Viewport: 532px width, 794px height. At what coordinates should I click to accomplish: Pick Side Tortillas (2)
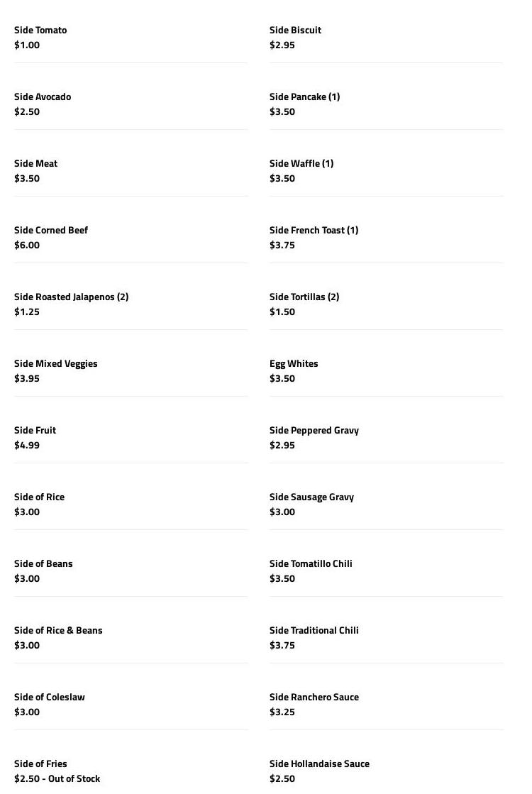(304, 297)
